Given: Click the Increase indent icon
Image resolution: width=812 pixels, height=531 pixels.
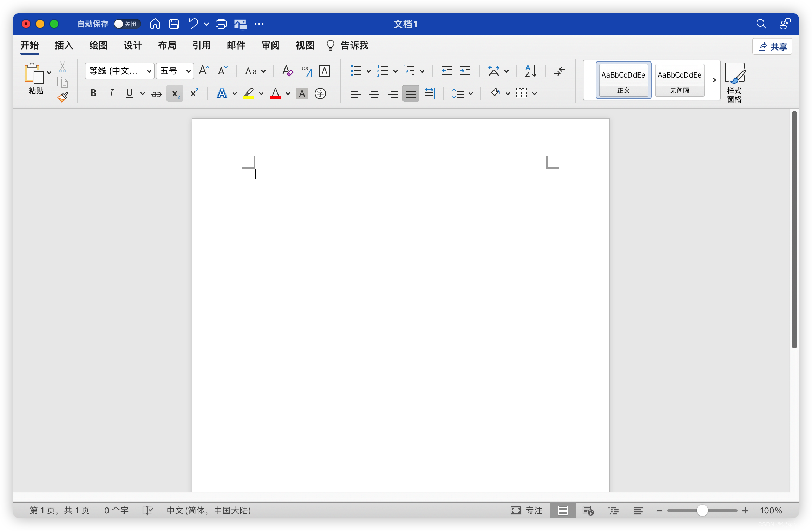Looking at the screenshot, I should click(x=465, y=71).
